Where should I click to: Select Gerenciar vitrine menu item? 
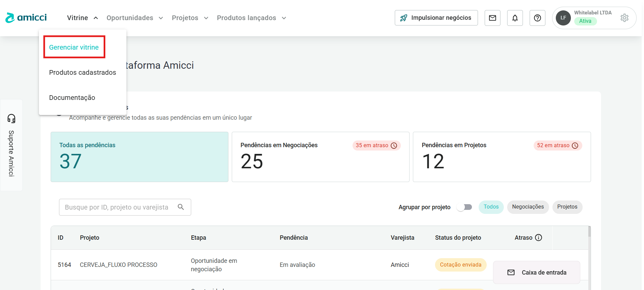(74, 47)
